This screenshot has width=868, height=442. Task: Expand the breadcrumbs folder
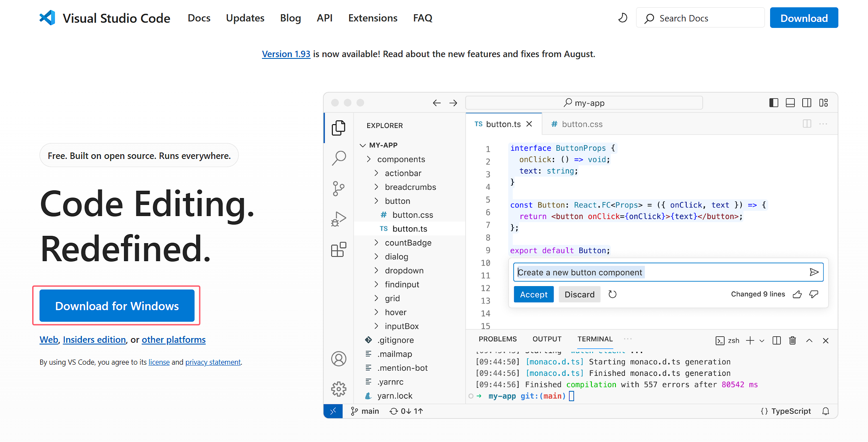click(376, 187)
